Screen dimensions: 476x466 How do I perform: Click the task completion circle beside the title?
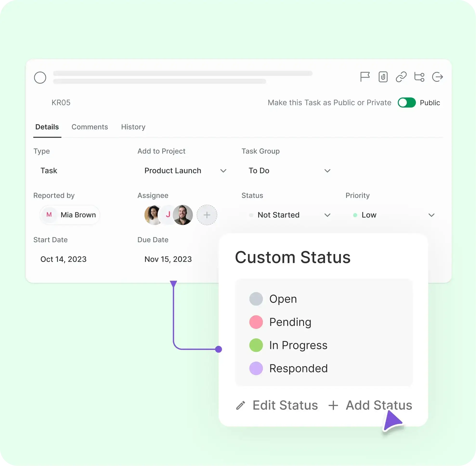[x=40, y=78]
